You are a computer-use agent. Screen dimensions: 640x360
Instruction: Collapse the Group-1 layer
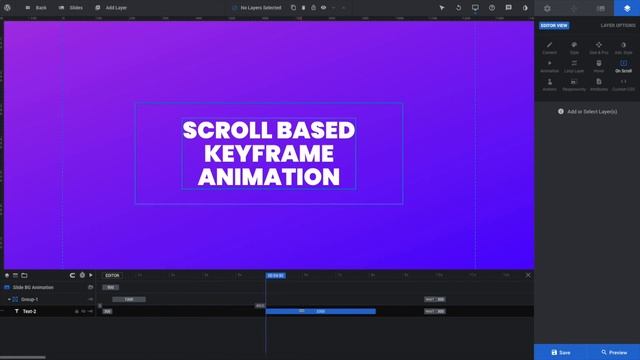point(9,300)
